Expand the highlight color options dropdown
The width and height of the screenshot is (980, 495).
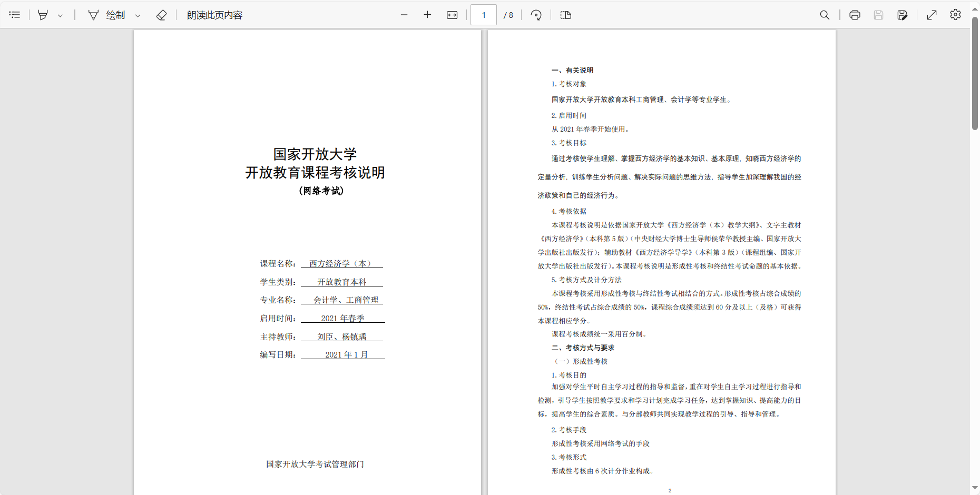[x=61, y=15]
